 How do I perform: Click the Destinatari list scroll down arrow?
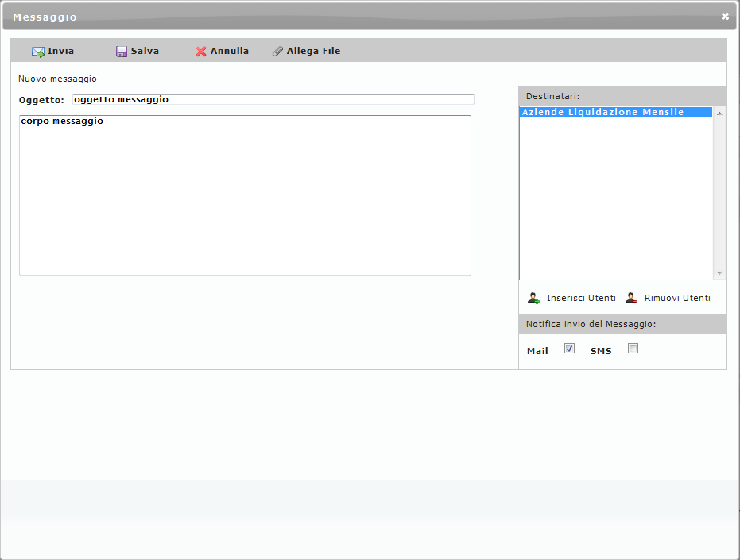pyautogui.click(x=719, y=273)
